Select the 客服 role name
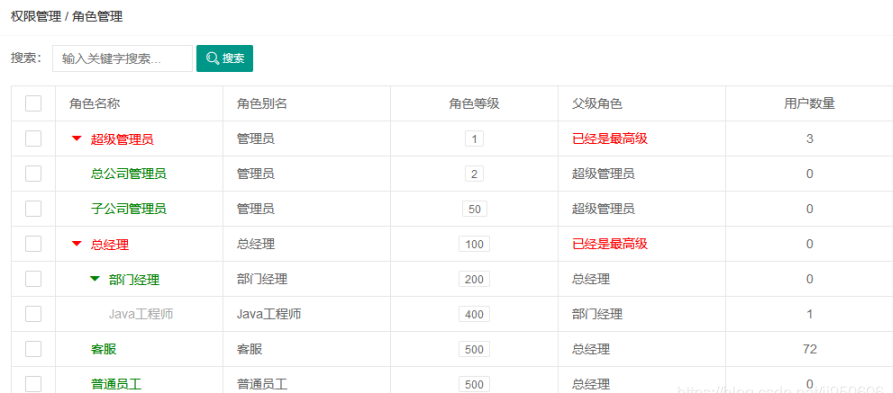The height and width of the screenshot is (393, 893). point(103,349)
